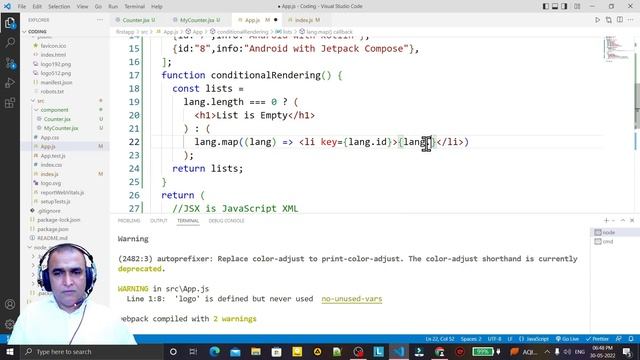Switch to the DEBUG CONSOLE tab
This screenshot has width=640, height=360.
(227, 221)
